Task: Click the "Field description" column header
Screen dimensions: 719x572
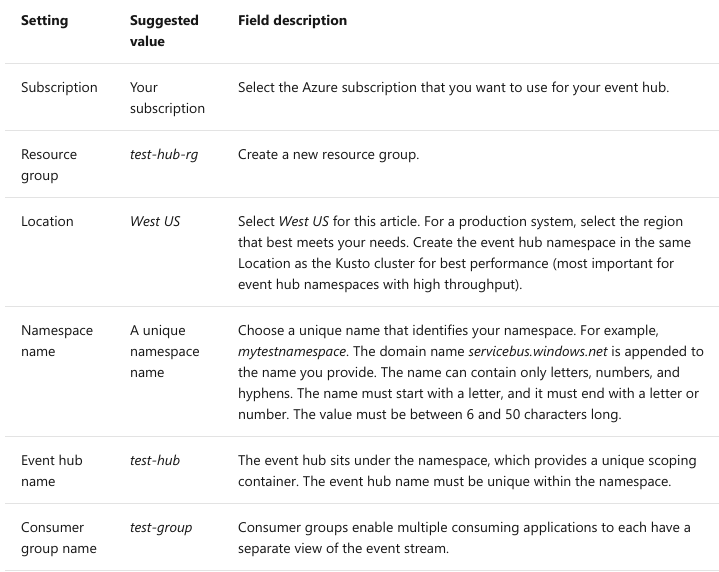Action: (x=292, y=21)
